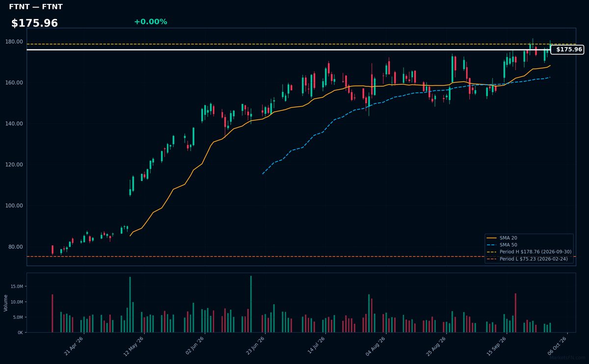The width and height of the screenshot is (589, 364).
Task: Click the 25 Aug '26 date label
Action: tap(437, 346)
